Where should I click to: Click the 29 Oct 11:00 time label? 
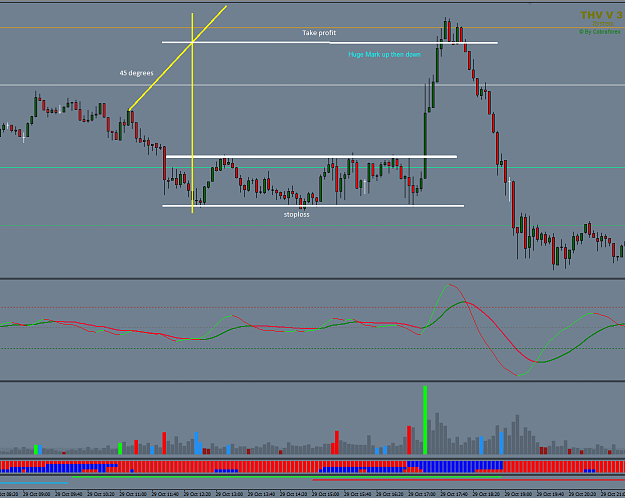pos(133,494)
